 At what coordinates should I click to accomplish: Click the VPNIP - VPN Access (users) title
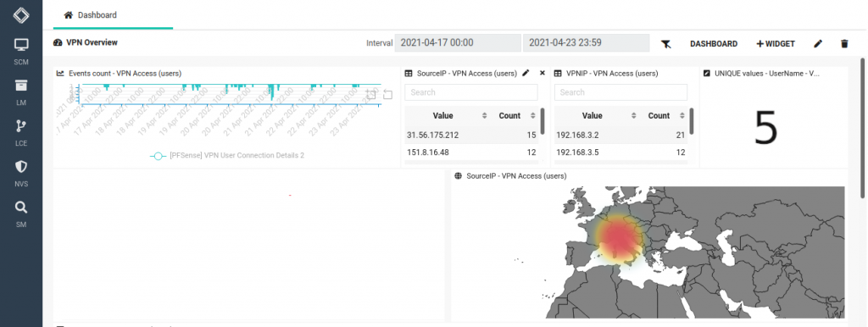(612, 73)
